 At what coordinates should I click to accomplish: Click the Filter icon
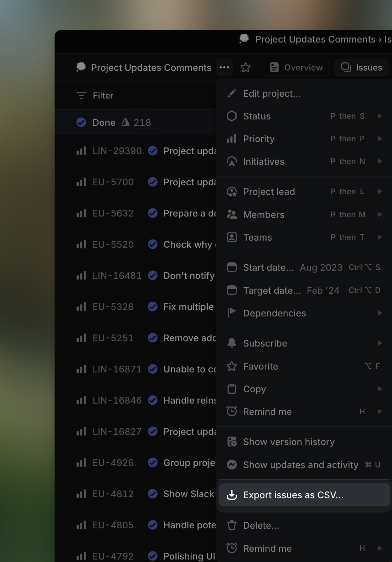tap(82, 95)
